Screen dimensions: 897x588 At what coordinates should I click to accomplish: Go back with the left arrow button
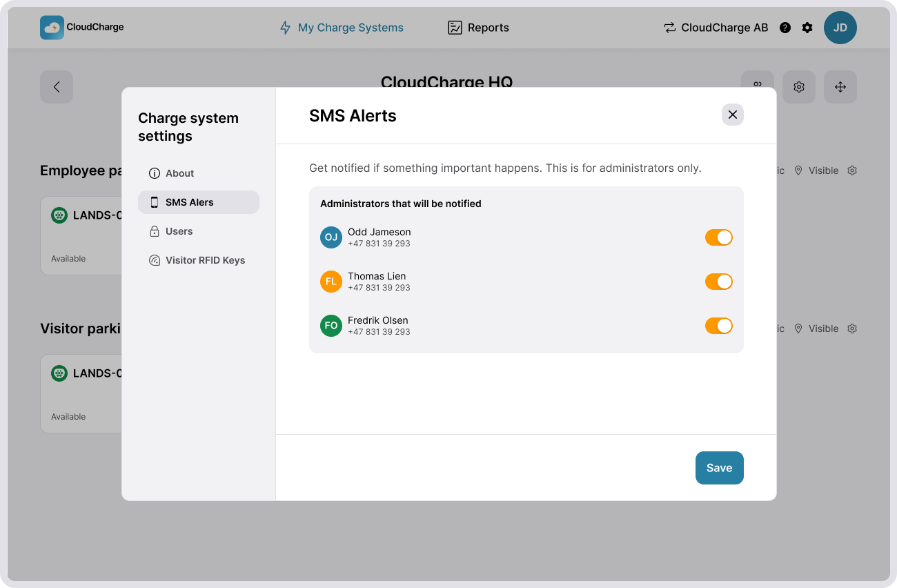click(57, 87)
